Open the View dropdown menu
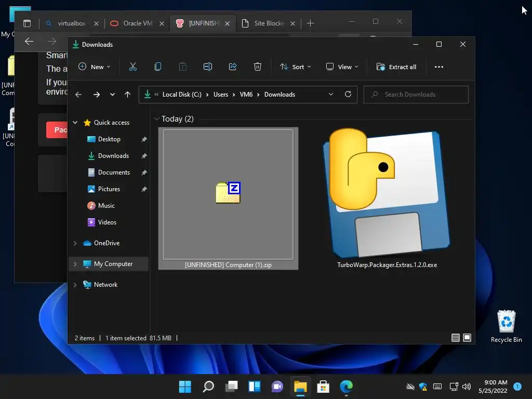Image resolution: width=532 pixels, height=399 pixels. coord(342,67)
